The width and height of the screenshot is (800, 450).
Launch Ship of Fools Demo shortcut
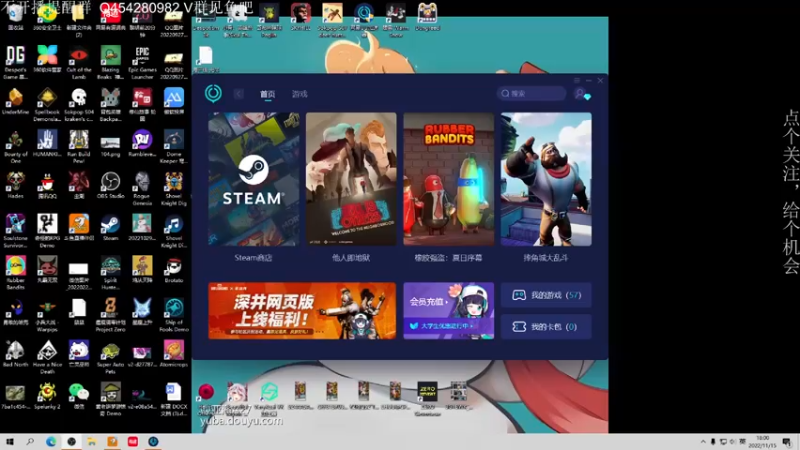tap(174, 316)
